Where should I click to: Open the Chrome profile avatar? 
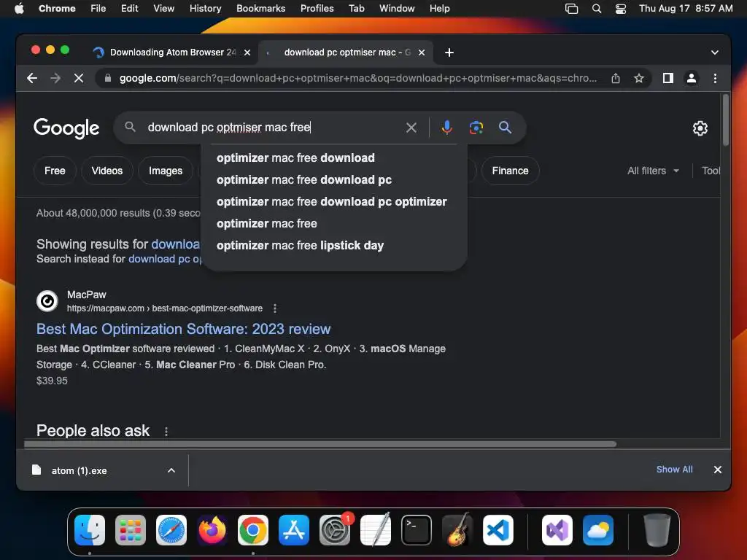click(692, 78)
